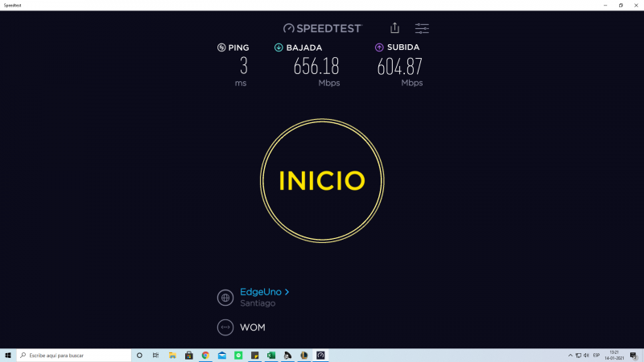Toggle the volume speaker icon in tray
The image size is (644, 362).
point(586,355)
